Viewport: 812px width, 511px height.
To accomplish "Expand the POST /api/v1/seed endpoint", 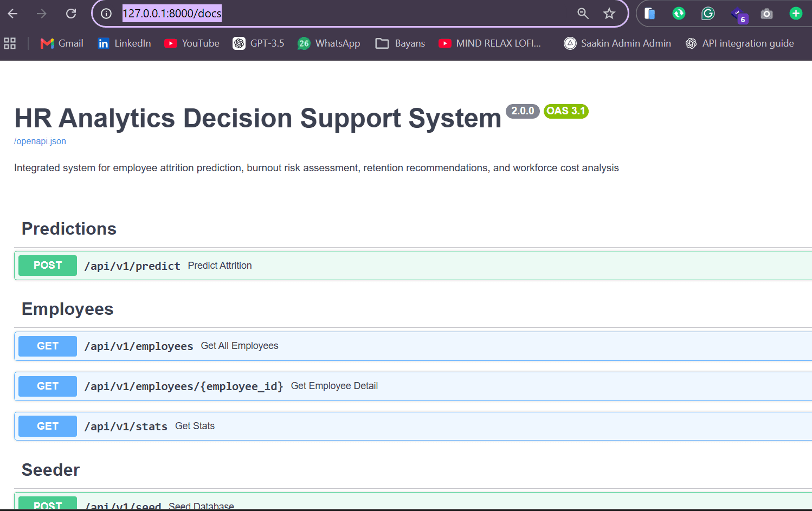I will pos(413,501).
